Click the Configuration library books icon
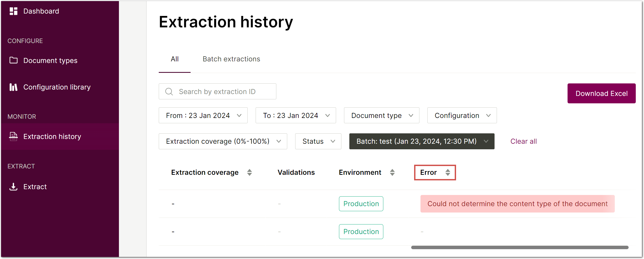 coord(14,87)
